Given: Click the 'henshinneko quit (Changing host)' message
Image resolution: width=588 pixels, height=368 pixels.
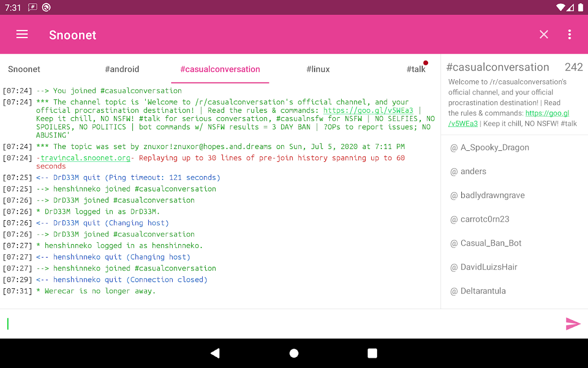Looking at the screenshot, I should (x=113, y=257).
